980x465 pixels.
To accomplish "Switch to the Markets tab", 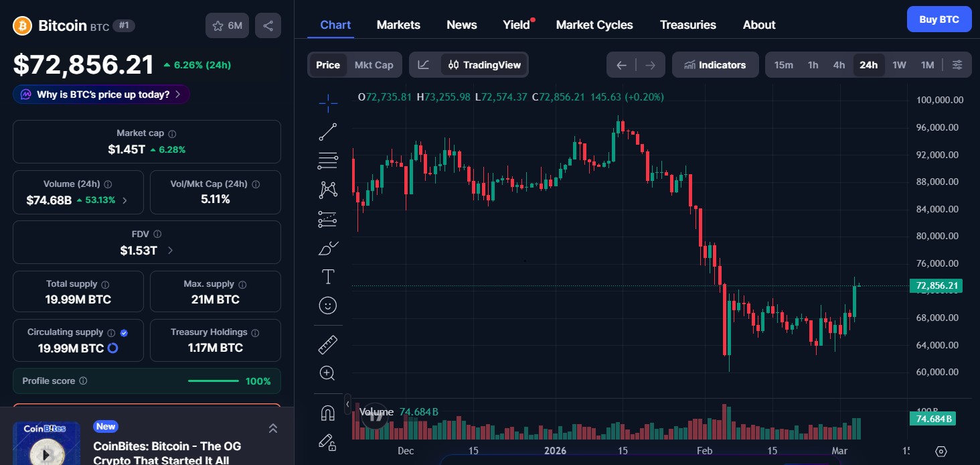I will click(398, 24).
